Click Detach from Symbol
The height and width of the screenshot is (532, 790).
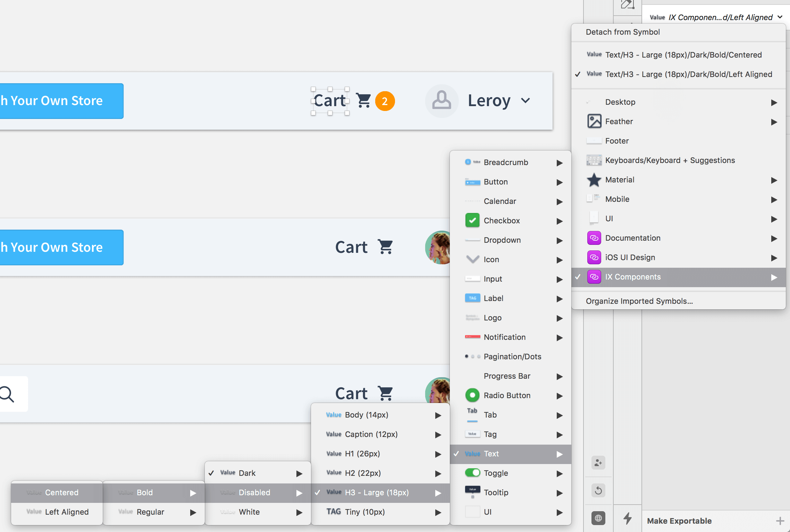(x=623, y=32)
